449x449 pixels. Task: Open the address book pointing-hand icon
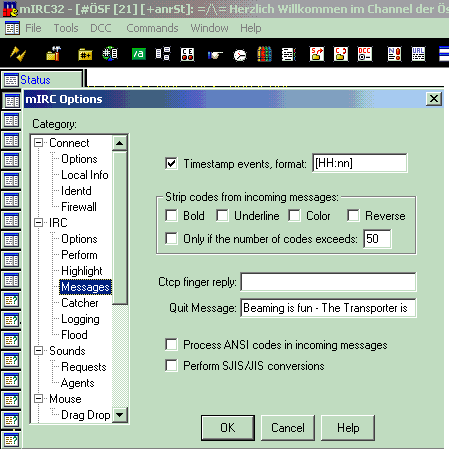click(215, 55)
